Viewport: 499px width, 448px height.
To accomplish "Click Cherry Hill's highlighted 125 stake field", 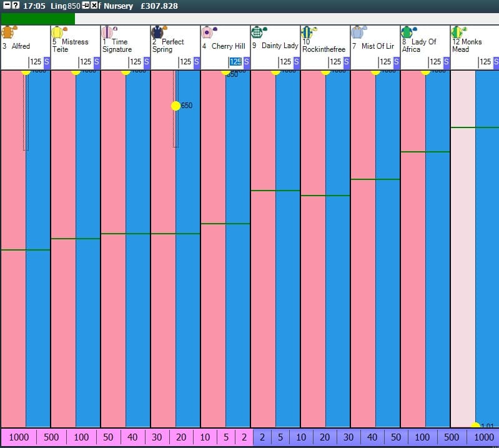I will tap(236, 62).
